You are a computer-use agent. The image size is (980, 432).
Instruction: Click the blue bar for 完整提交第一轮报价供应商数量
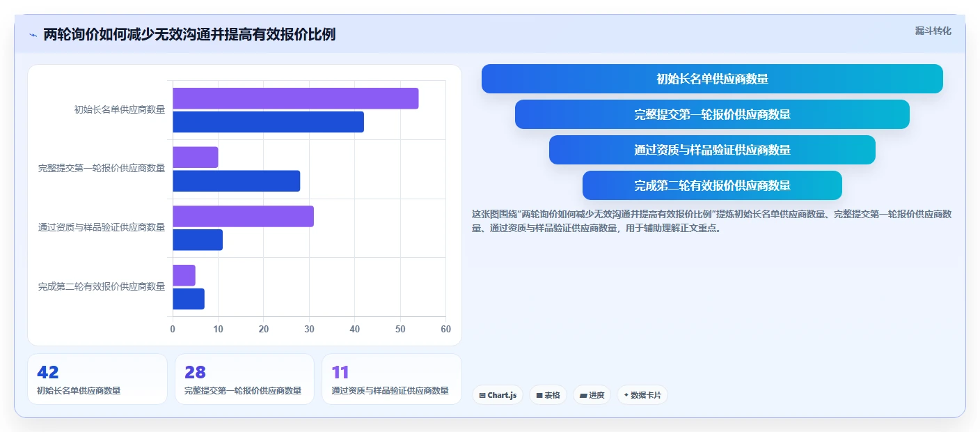237,181
